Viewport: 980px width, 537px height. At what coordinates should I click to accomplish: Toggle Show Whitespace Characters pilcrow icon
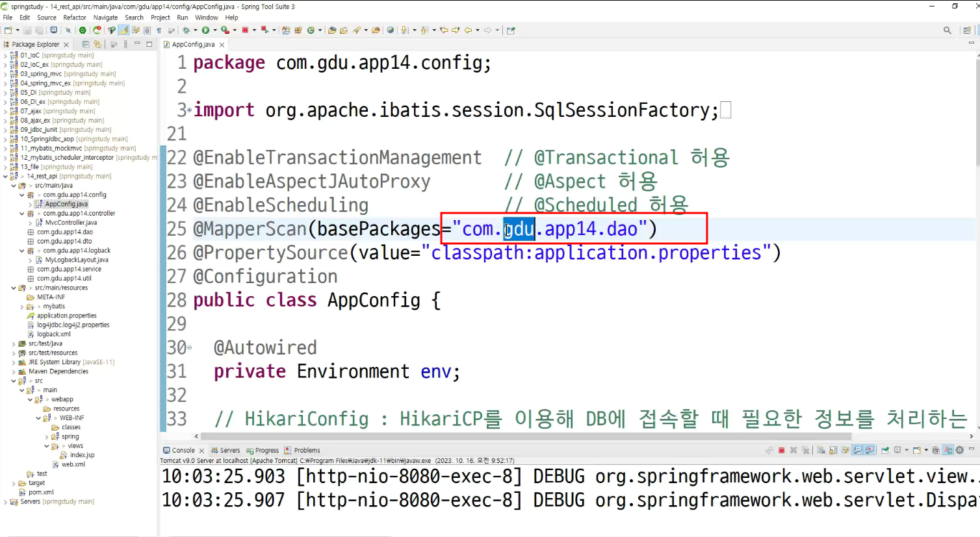pyautogui.click(x=159, y=30)
